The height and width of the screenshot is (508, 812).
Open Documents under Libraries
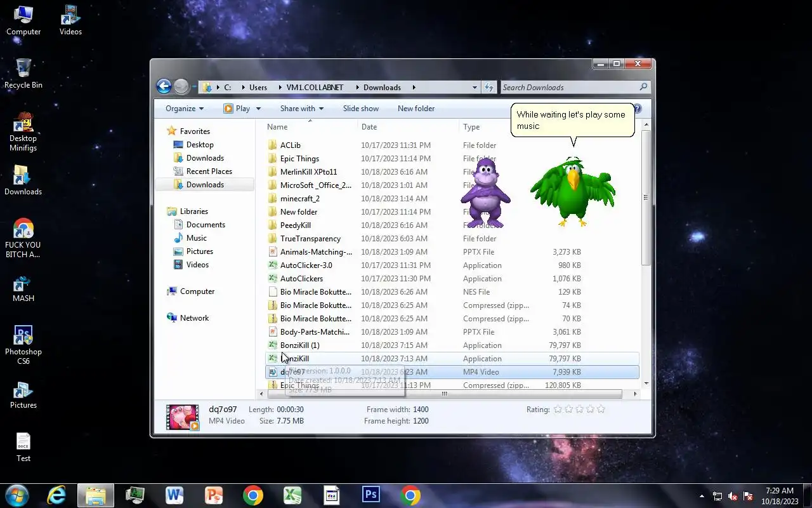point(206,225)
